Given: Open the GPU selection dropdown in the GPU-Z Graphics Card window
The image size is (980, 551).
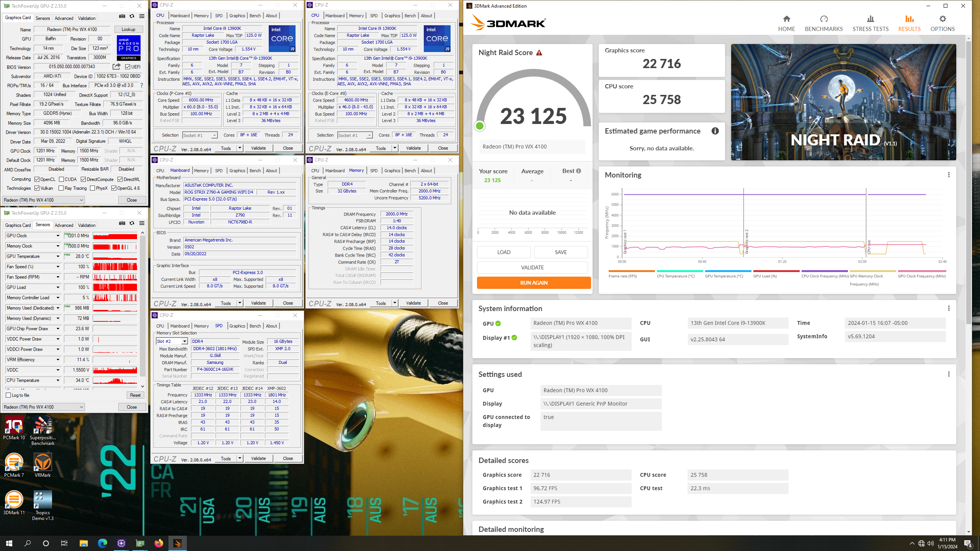Looking at the screenshot, I should click(43, 200).
